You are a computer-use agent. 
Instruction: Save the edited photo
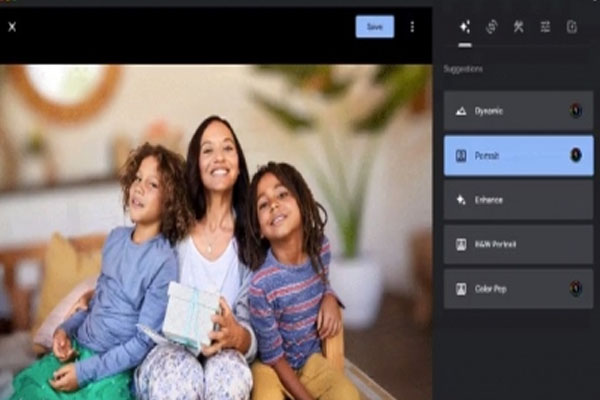[x=374, y=27]
